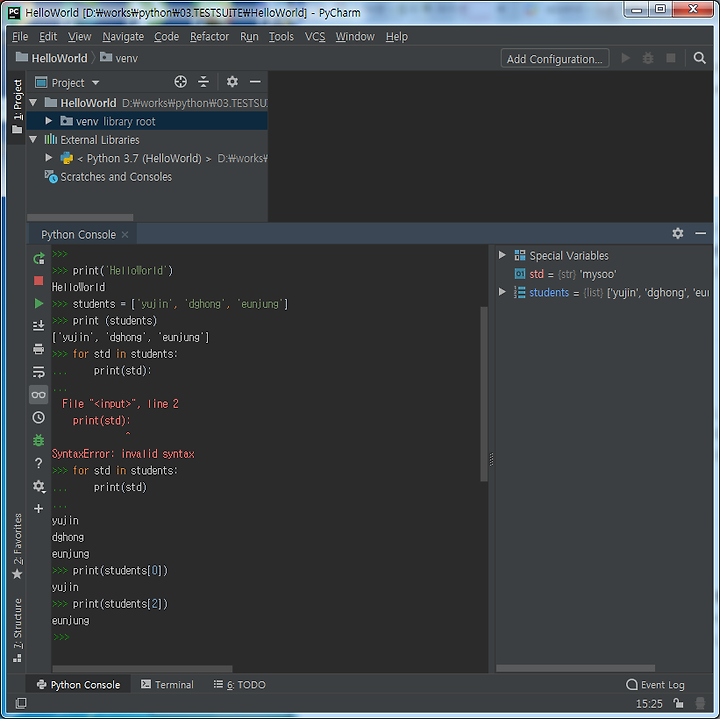Open the Run menu
The width and height of the screenshot is (720, 719).
click(x=249, y=36)
